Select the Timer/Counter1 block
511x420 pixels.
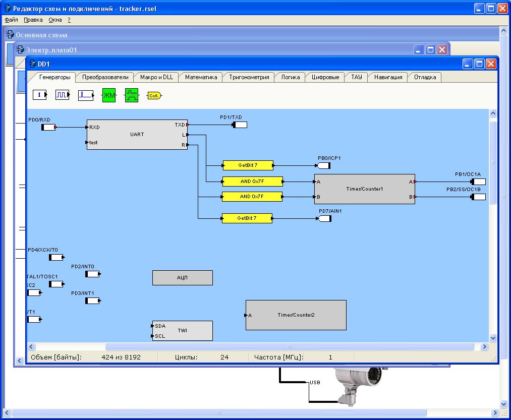[365, 189]
